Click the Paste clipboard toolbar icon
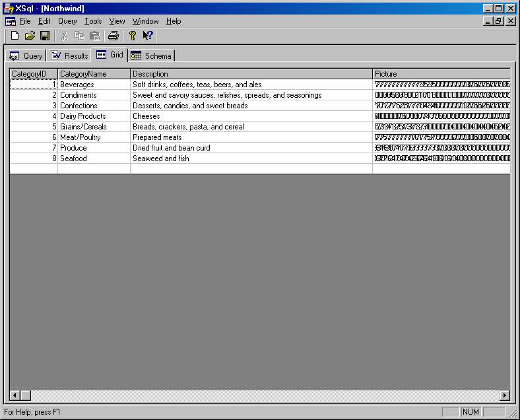Screen dimensions: 520x420 (x=95, y=36)
